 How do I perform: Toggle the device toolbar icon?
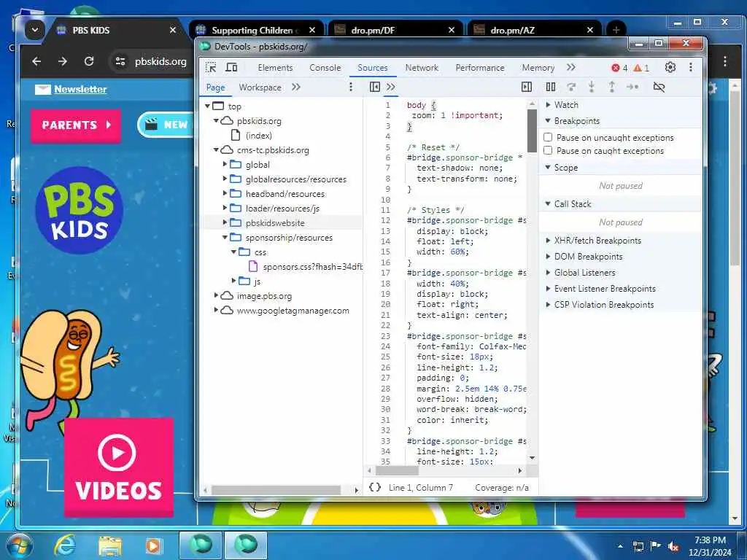point(231,68)
